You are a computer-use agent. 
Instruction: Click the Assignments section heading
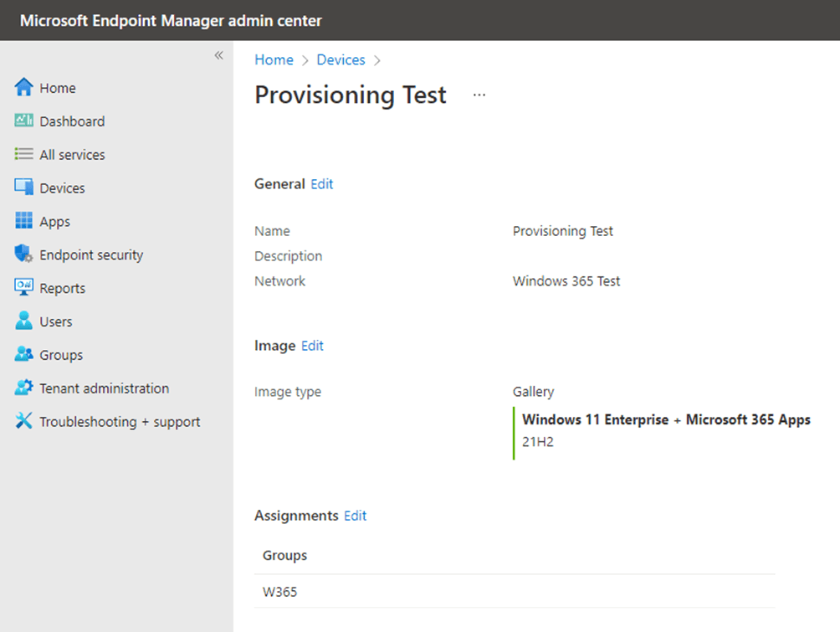(x=296, y=516)
